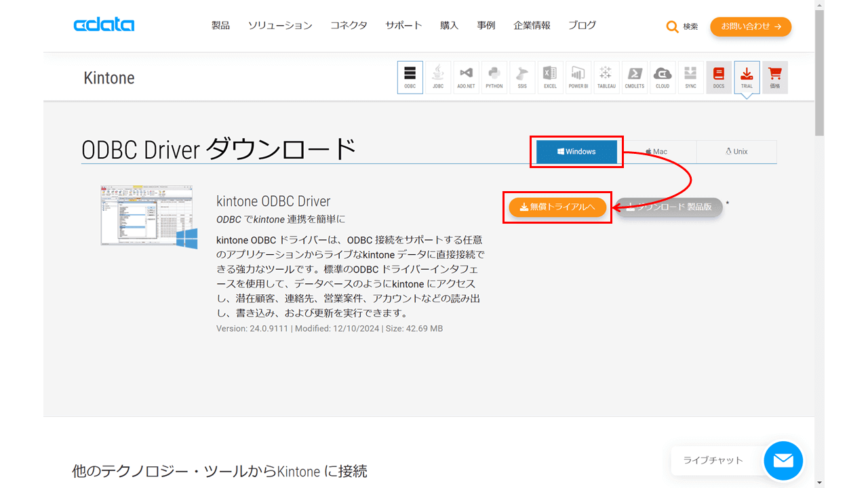Select the Cmdlets icon

click(635, 77)
